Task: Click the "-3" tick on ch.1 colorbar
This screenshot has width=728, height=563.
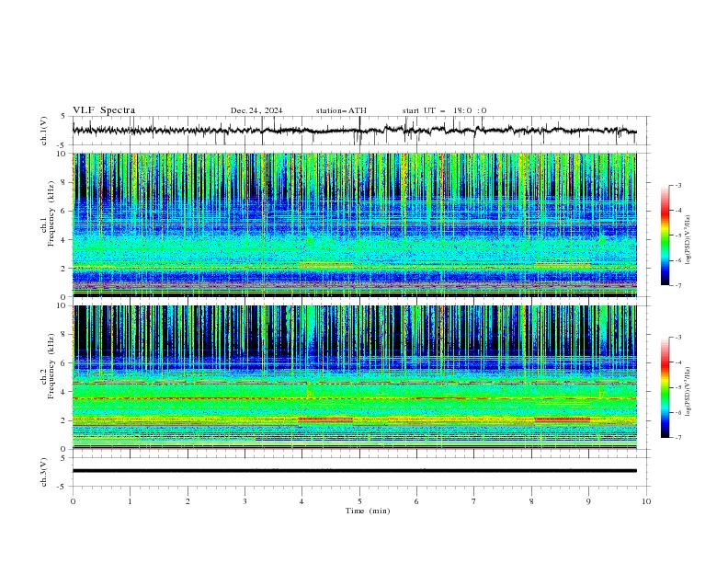Action: point(678,185)
